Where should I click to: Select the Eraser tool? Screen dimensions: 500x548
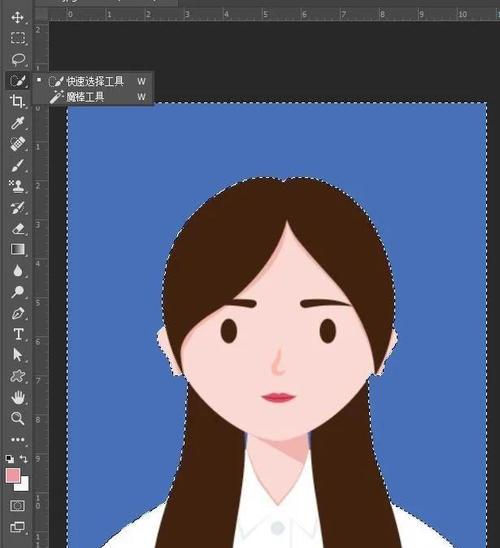(x=18, y=229)
